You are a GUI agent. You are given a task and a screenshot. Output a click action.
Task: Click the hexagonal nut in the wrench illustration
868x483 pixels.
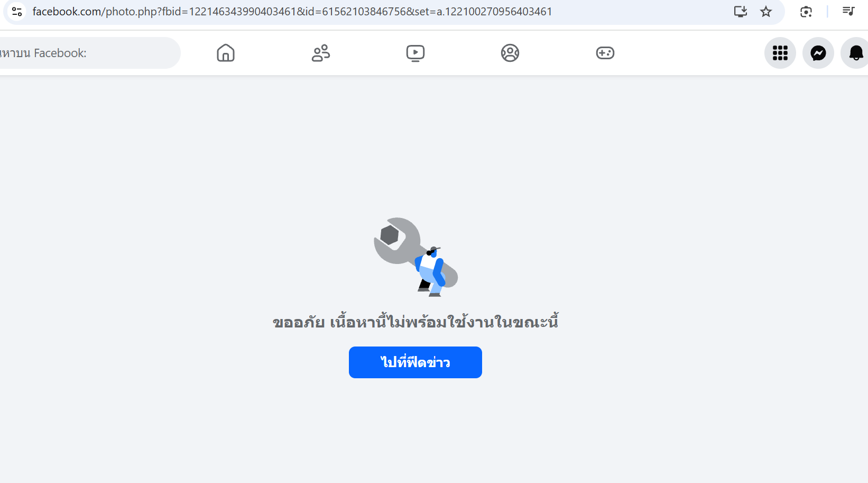tap(390, 235)
